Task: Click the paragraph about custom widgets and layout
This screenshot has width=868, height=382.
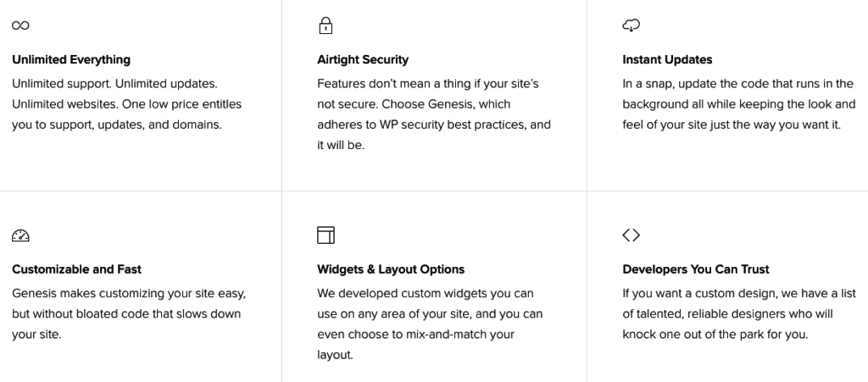Action: pos(430,324)
